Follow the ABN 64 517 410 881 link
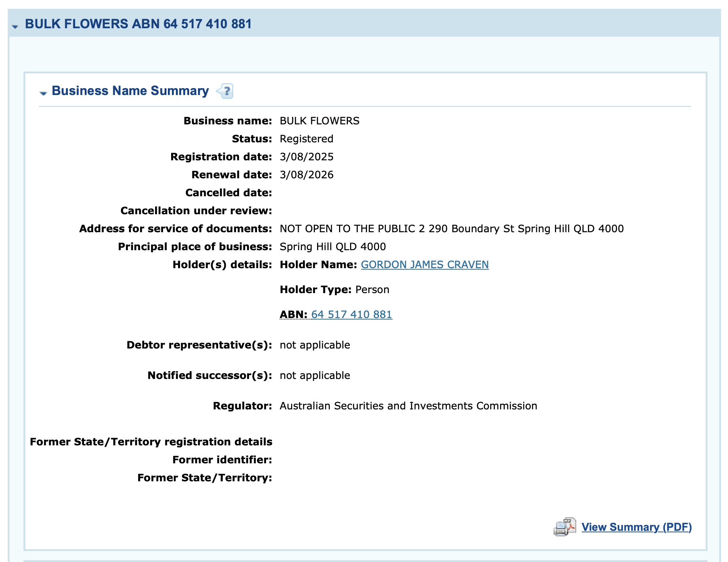Screen dimensions: 728x562 tap(351, 314)
